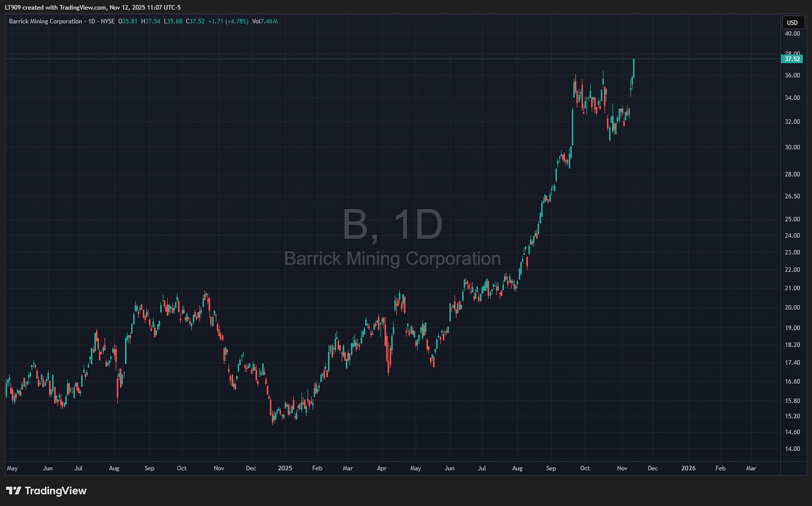Click the change value +1.71 (+4.78%)
Viewport: 812px width, 506px height.
pos(228,21)
